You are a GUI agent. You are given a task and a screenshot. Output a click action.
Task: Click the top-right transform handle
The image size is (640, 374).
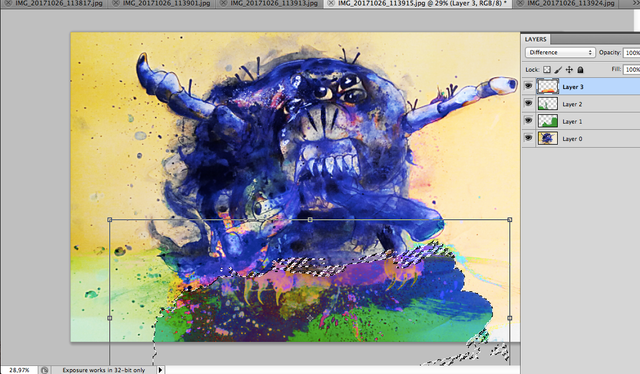(x=509, y=220)
